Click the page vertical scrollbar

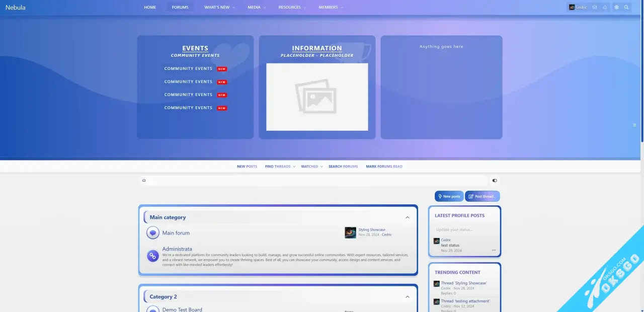(642, 70)
